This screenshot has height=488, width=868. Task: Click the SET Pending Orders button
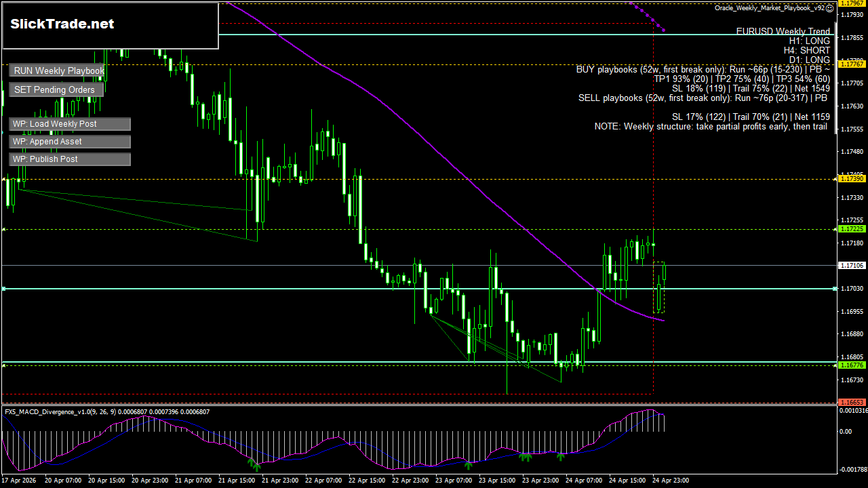click(57, 89)
